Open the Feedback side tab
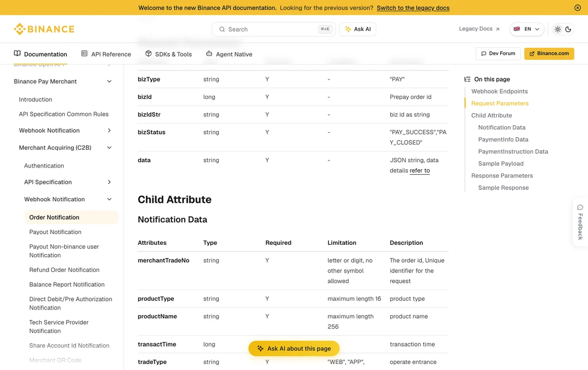Image resolution: width=588 pixels, height=370 pixels. (580, 222)
